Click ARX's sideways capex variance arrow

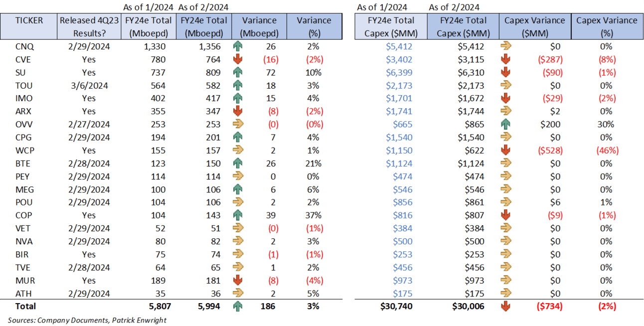(x=505, y=111)
